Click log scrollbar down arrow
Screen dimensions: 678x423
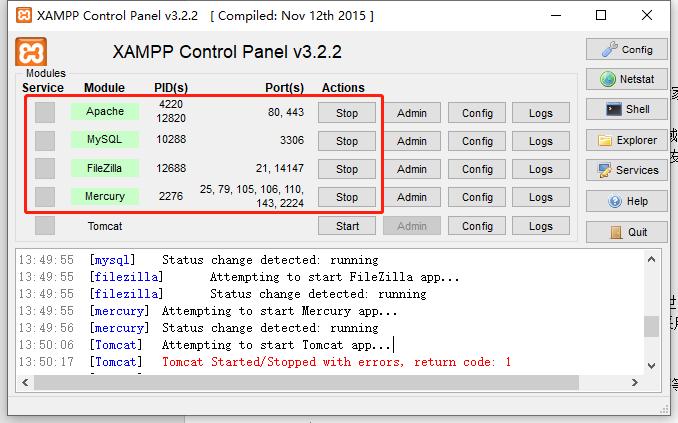[652, 365]
